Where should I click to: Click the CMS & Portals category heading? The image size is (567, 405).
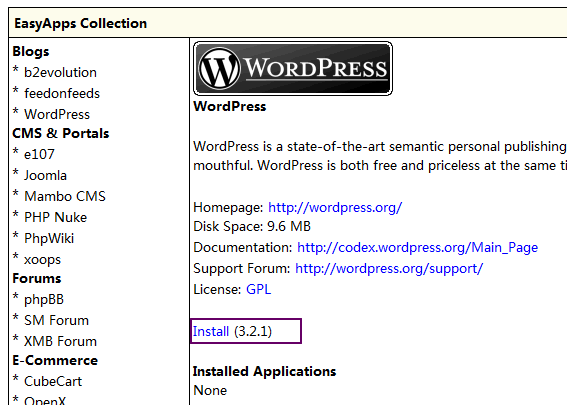click(61, 133)
